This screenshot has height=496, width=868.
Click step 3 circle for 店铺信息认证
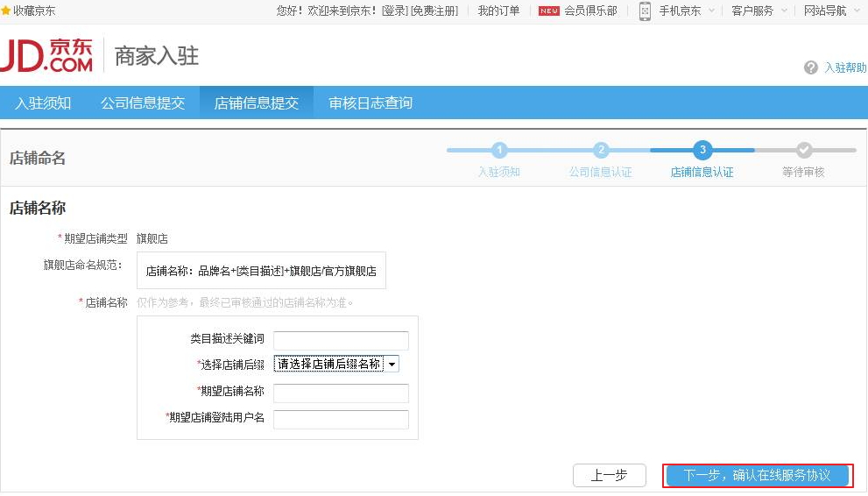702,150
